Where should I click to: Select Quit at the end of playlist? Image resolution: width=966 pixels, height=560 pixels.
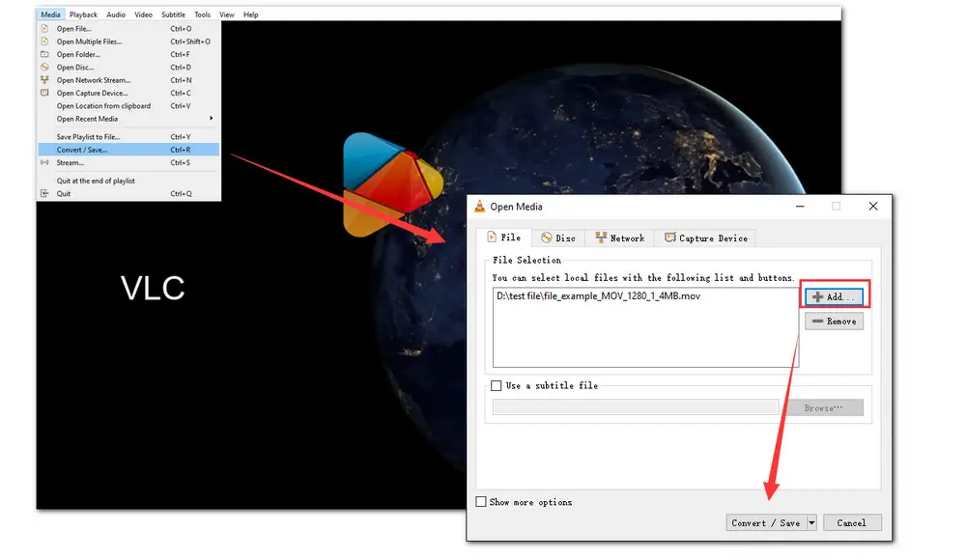[128, 181]
